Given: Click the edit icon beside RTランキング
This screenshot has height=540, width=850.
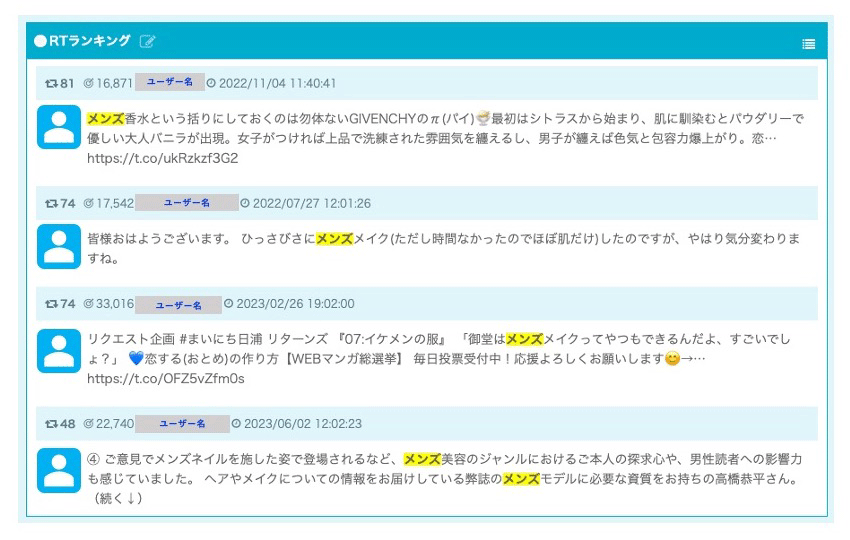Looking at the screenshot, I should (x=148, y=42).
